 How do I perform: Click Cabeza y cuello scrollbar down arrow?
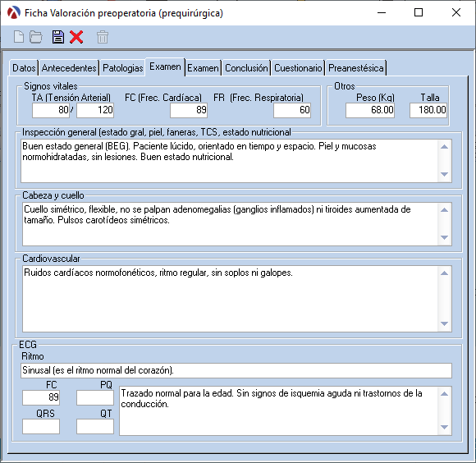click(445, 238)
